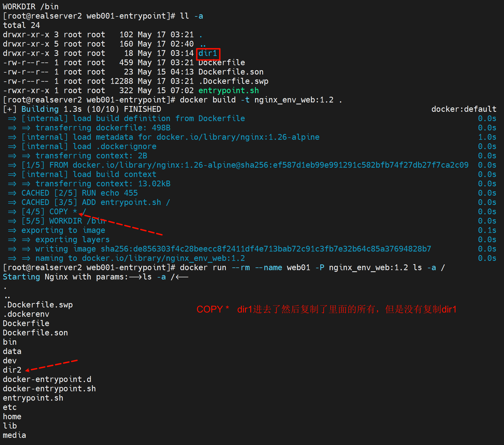The width and height of the screenshot is (504, 445).
Task: Select docker-entrypoint.d in the container listing
Action: tap(47, 379)
